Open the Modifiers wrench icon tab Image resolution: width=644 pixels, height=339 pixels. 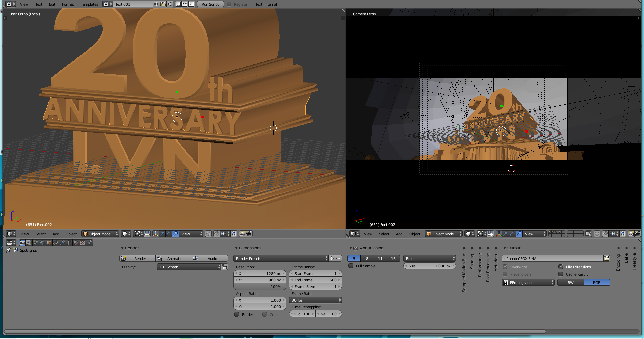[63, 243]
